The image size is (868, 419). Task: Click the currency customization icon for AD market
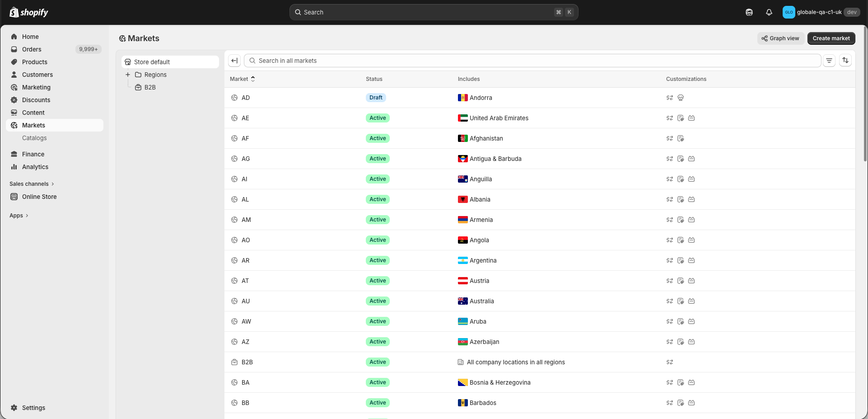[669, 98]
